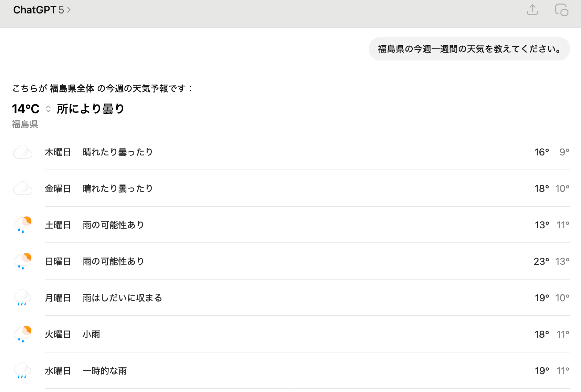
Task: Click the 福島県 location label under temperature
Action: 25,124
